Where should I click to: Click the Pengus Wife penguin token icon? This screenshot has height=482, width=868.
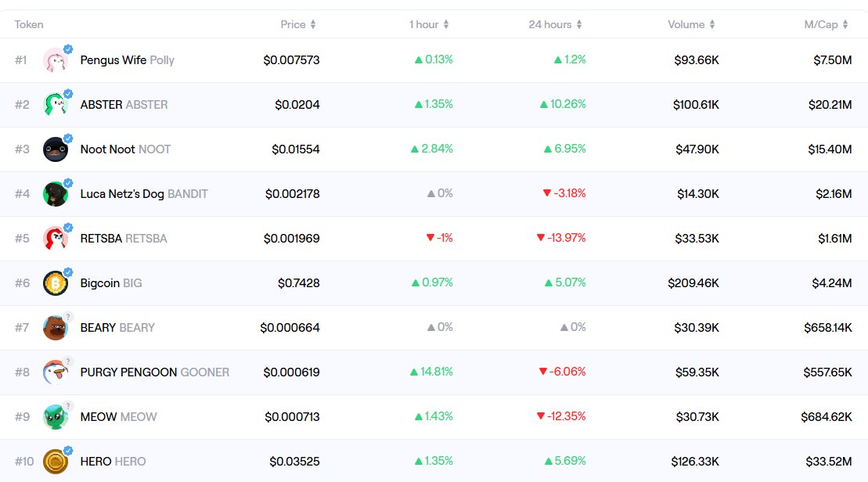(x=56, y=59)
